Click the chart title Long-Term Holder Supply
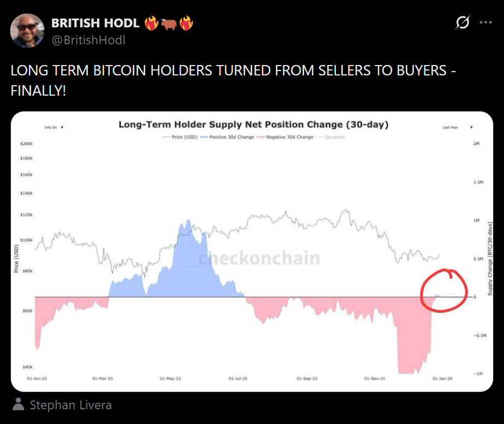The height and width of the screenshot is (424, 504). pyautogui.click(x=253, y=125)
